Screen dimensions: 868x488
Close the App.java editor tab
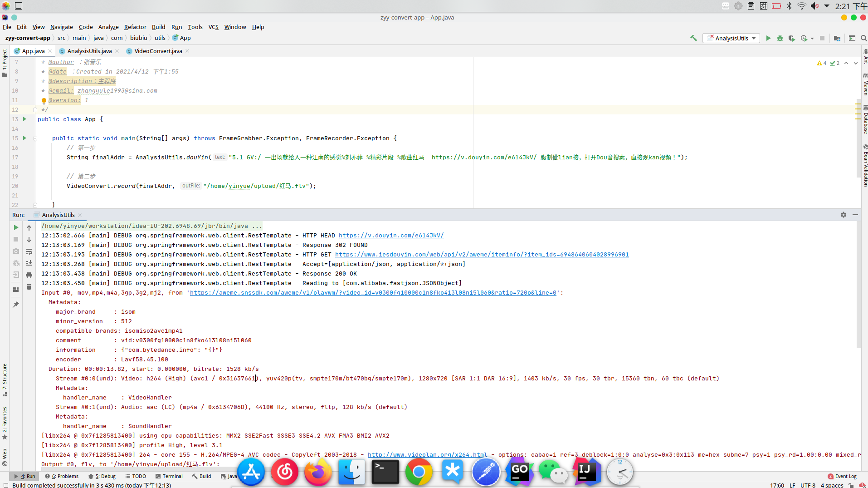[50, 51]
